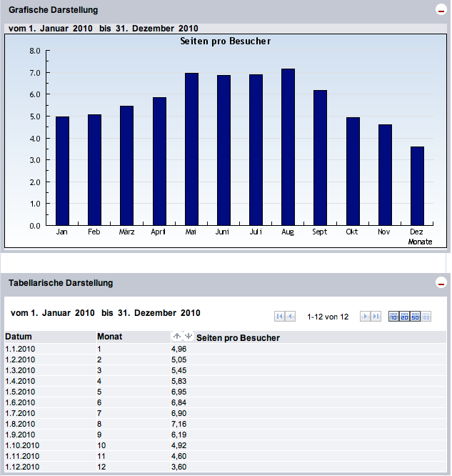The width and height of the screenshot is (452, 476).
Task: Jump to last page of table
Action: [376, 317]
